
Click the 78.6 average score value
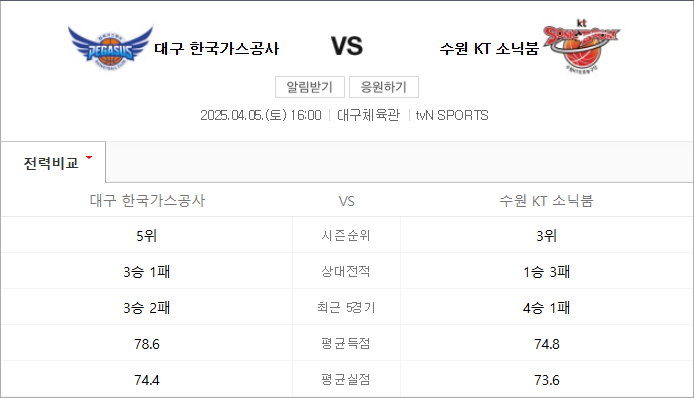pos(147,344)
